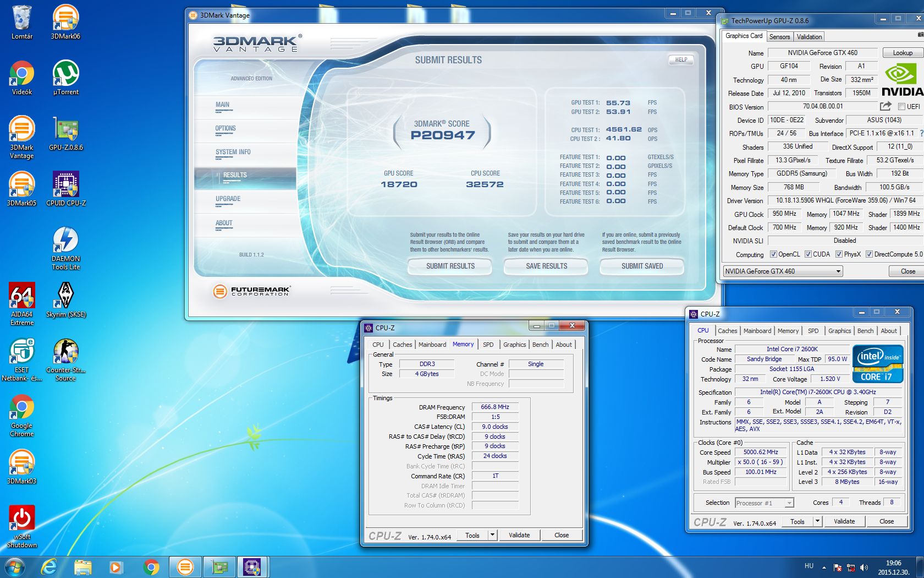The width and height of the screenshot is (924, 578).
Task: Click the Lookup button in GPU-Z
Action: coord(903,53)
